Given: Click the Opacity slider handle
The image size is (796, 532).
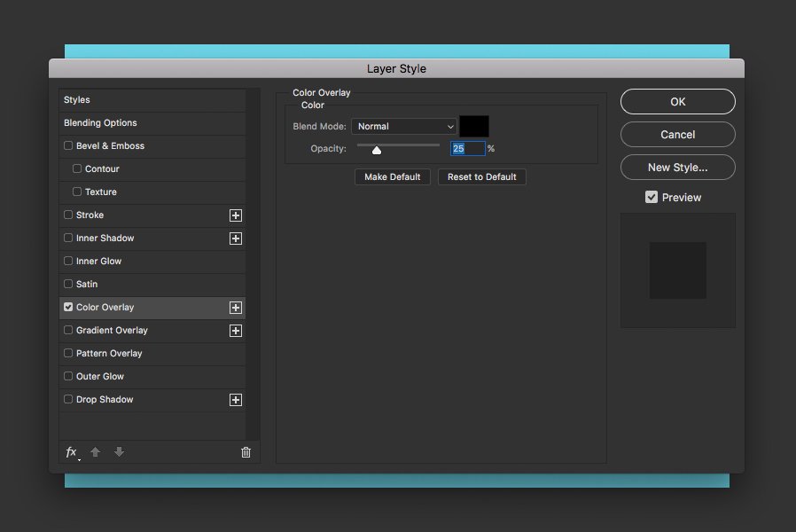Looking at the screenshot, I should 377,150.
